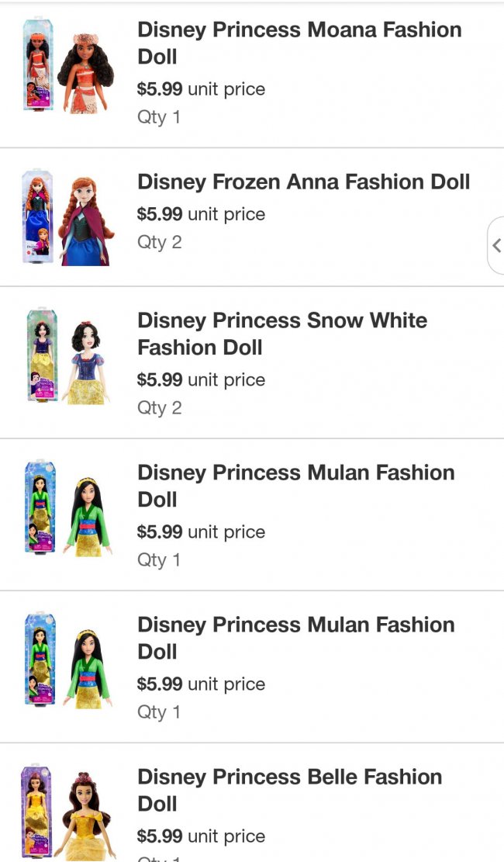Open the lower Mulan doll thumbnail

coord(67,660)
